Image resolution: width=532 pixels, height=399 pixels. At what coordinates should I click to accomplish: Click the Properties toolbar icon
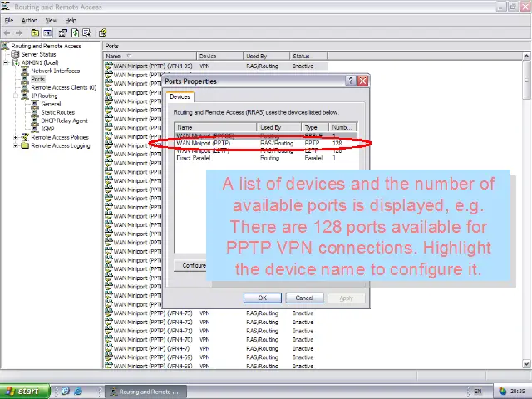point(63,33)
